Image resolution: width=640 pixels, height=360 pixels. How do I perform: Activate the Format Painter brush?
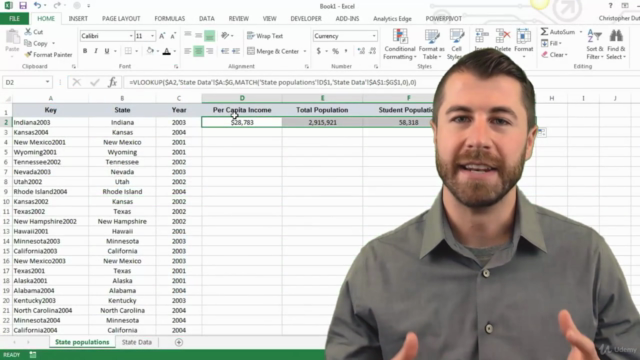[x=48, y=55]
